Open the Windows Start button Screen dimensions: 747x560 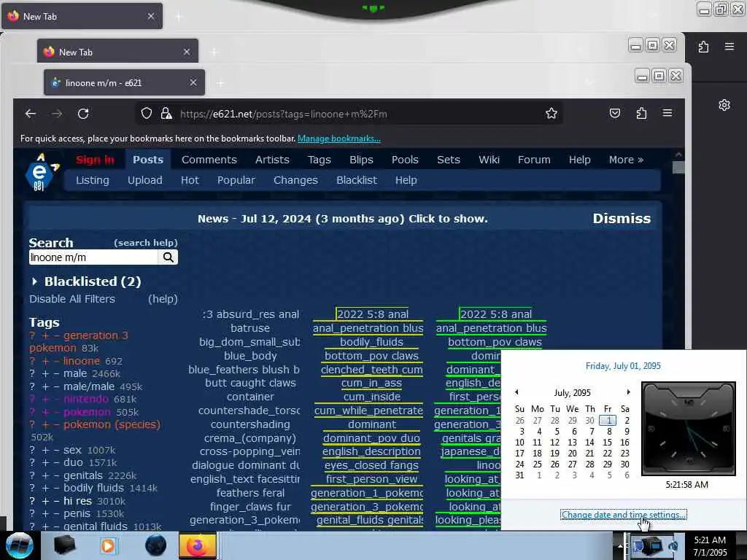[x=19, y=545]
